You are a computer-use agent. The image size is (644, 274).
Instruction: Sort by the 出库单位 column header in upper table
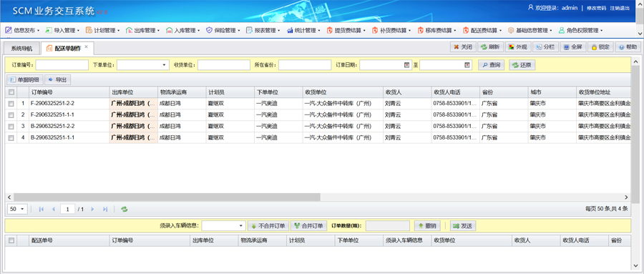(134, 92)
